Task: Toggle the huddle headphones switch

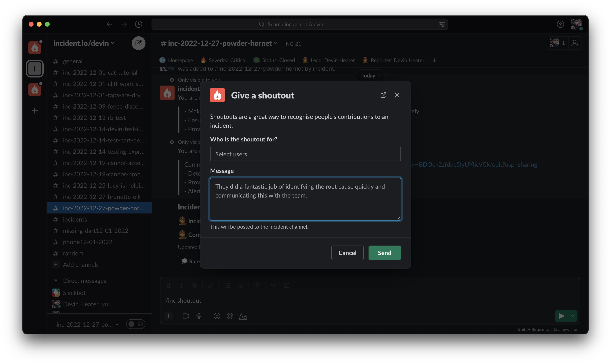Action: click(x=136, y=324)
